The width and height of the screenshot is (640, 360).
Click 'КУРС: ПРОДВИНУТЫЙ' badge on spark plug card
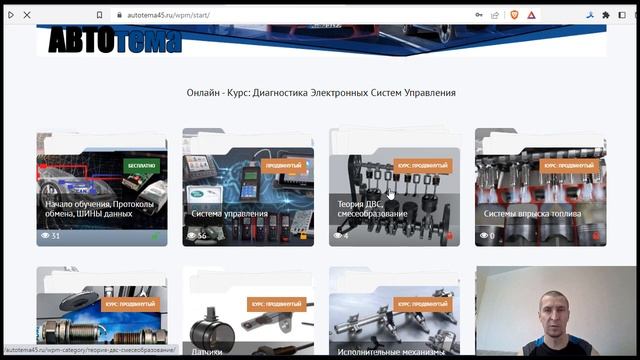pyautogui.click(x=130, y=304)
